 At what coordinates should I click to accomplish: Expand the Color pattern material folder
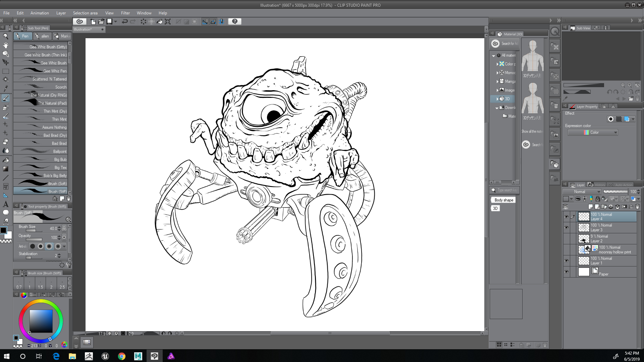[x=497, y=64]
